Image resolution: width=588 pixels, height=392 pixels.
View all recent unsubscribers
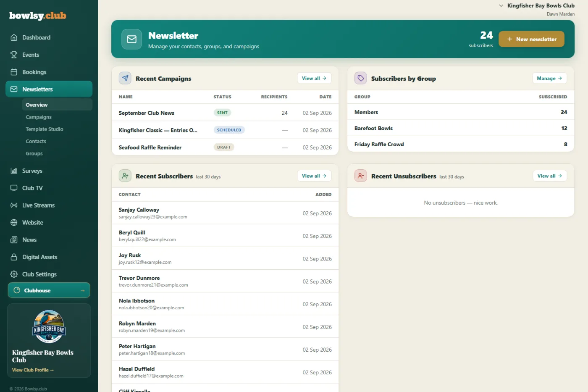tap(550, 176)
